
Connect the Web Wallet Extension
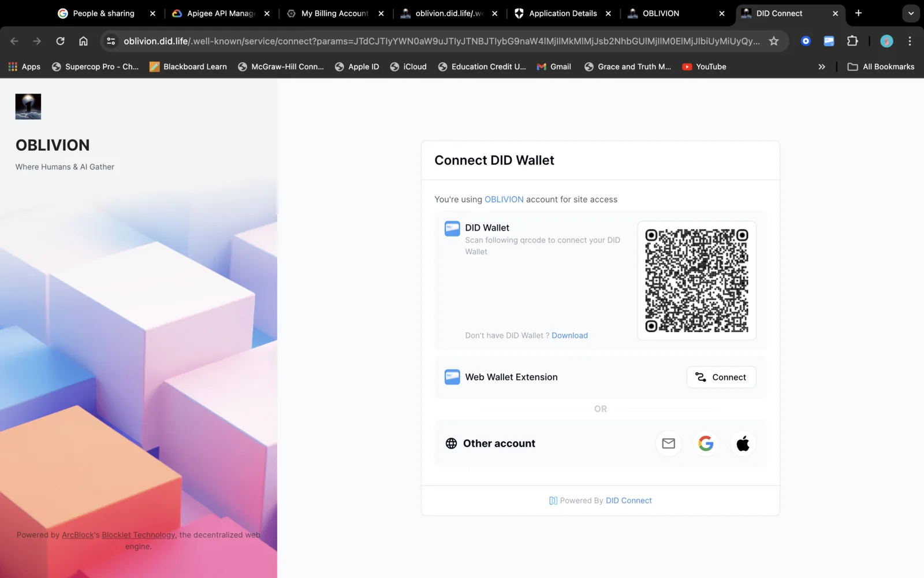(x=721, y=377)
